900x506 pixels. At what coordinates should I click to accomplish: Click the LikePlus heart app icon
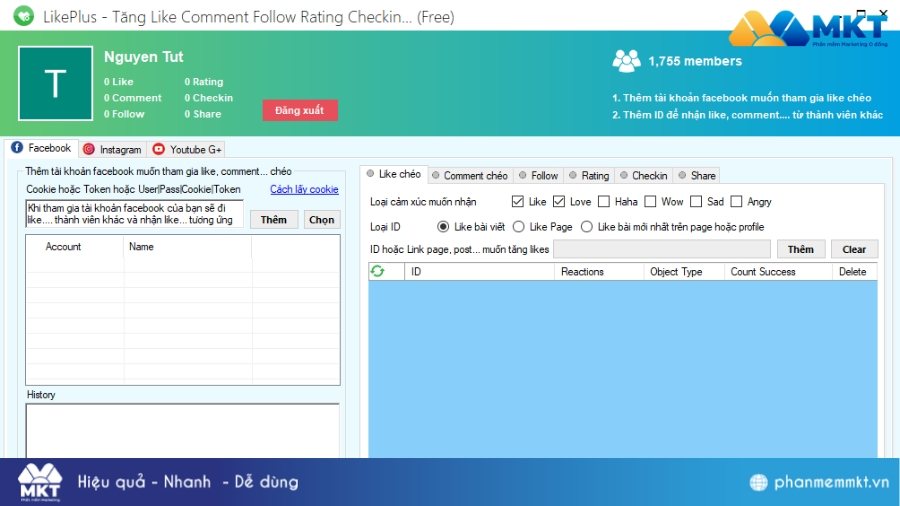point(24,15)
